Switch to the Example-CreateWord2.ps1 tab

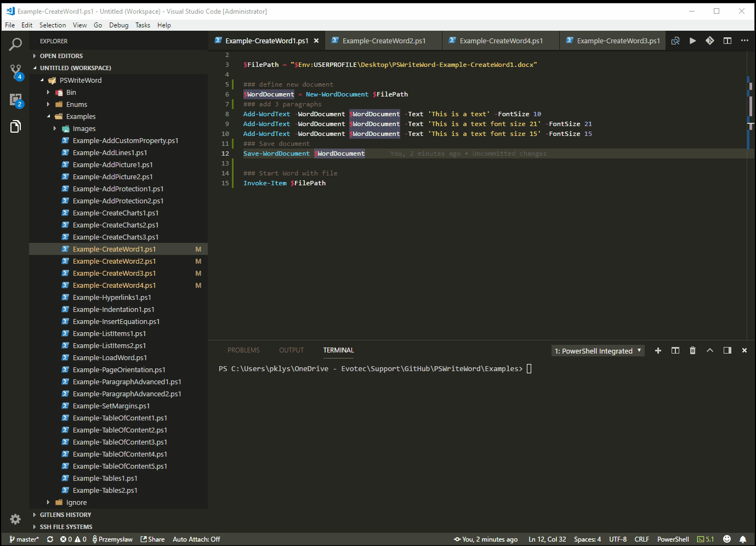tap(384, 41)
